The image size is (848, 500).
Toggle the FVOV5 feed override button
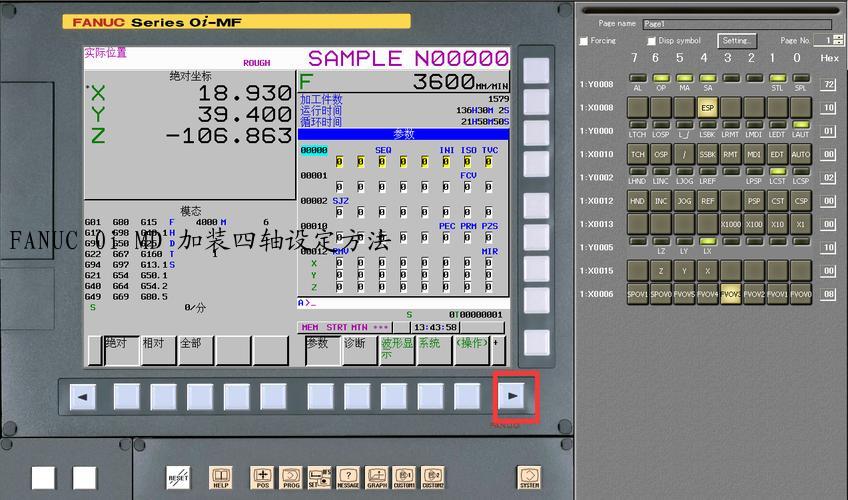click(684, 294)
